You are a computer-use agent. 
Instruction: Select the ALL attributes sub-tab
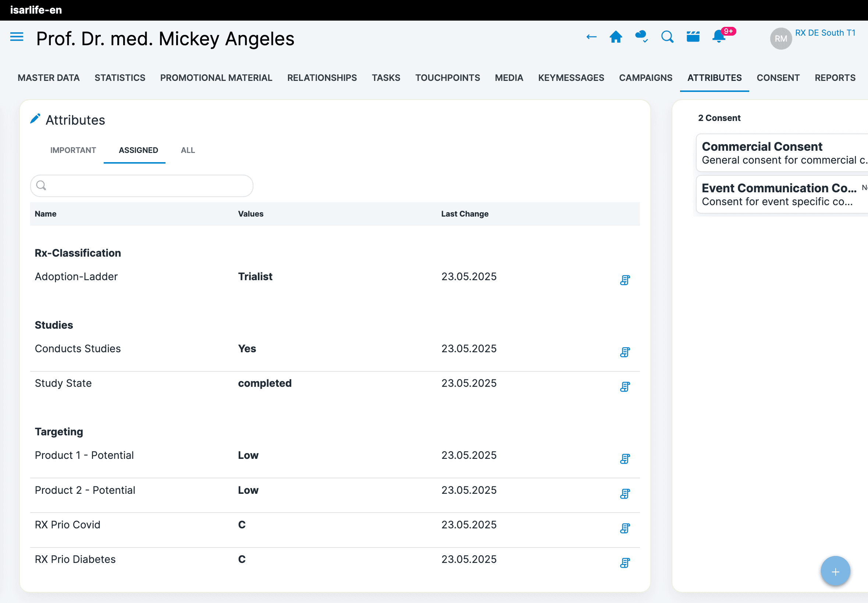[x=188, y=150]
